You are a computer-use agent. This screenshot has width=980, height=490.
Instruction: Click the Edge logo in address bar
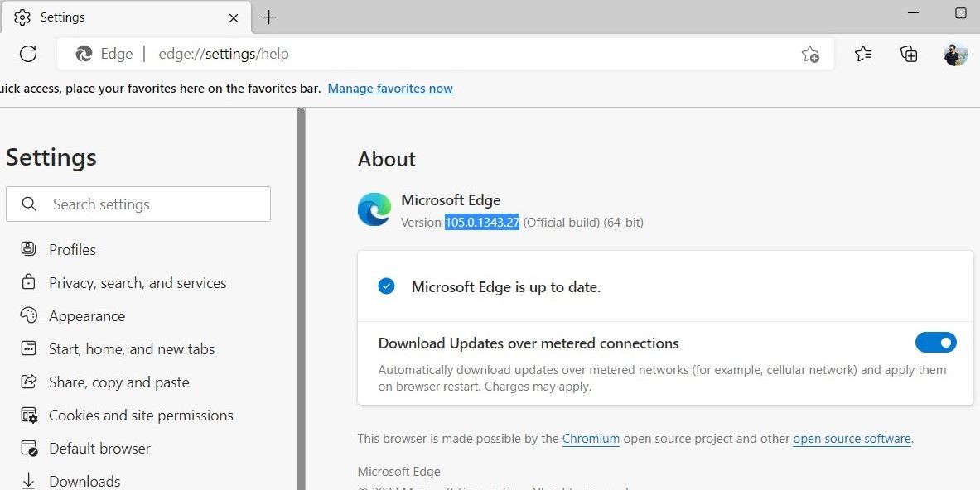click(x=84, y=54)
